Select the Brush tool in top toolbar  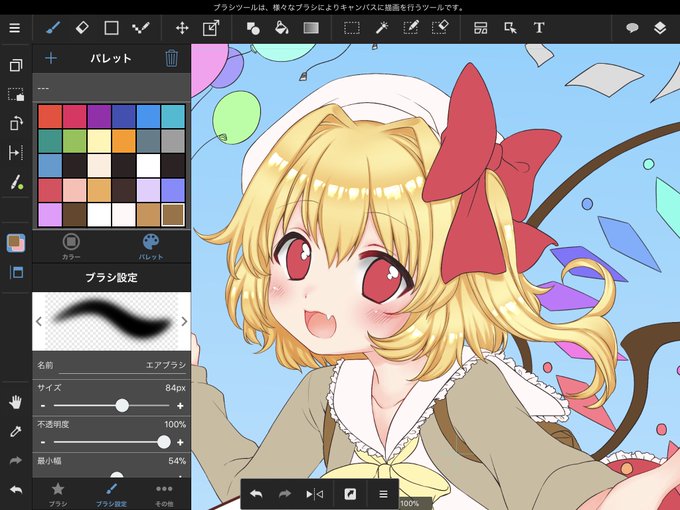[x=53, y=28]
